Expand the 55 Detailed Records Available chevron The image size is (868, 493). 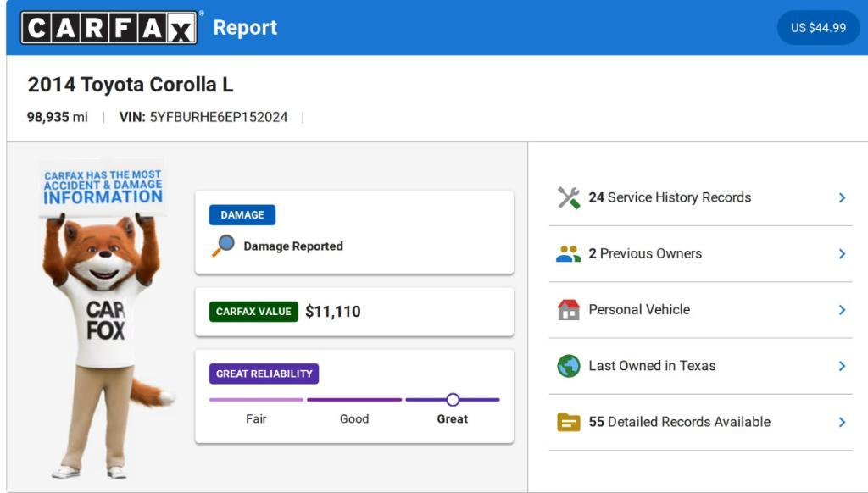(x=842, y=422)
